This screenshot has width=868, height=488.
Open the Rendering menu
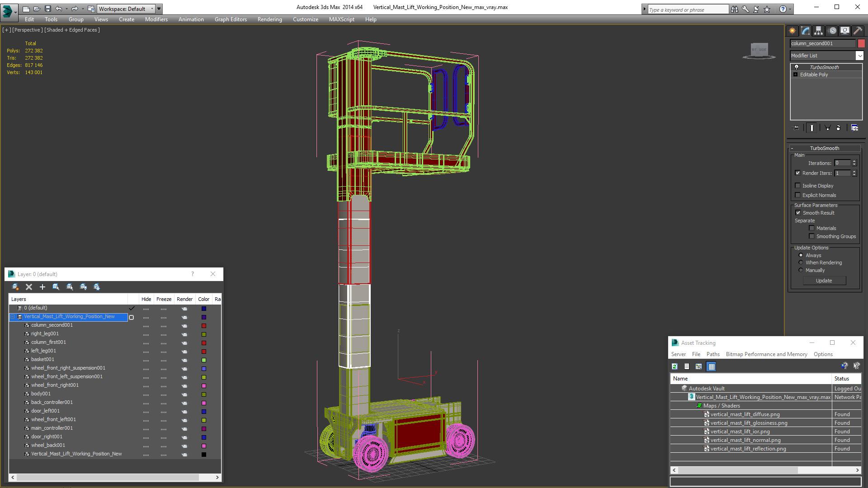point(269,19)
